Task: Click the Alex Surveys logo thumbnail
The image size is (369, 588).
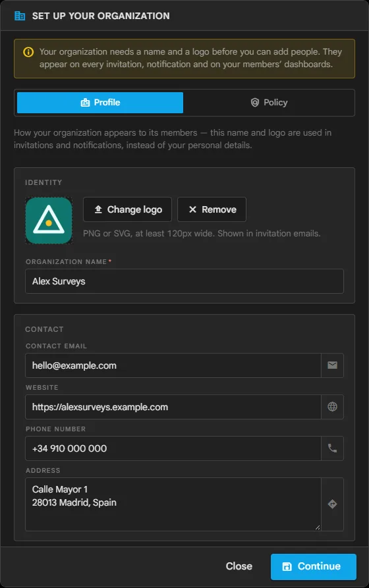Action: 49,221
